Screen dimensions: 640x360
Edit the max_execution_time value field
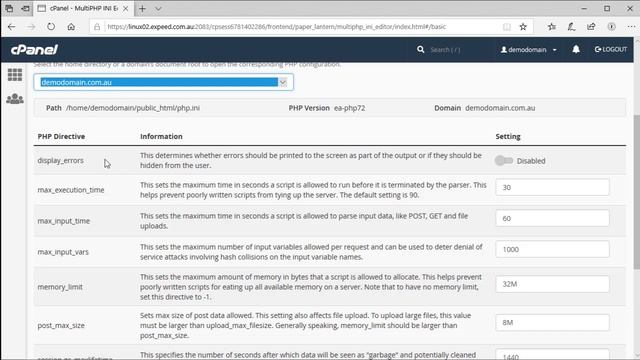[x=552, y=187]
